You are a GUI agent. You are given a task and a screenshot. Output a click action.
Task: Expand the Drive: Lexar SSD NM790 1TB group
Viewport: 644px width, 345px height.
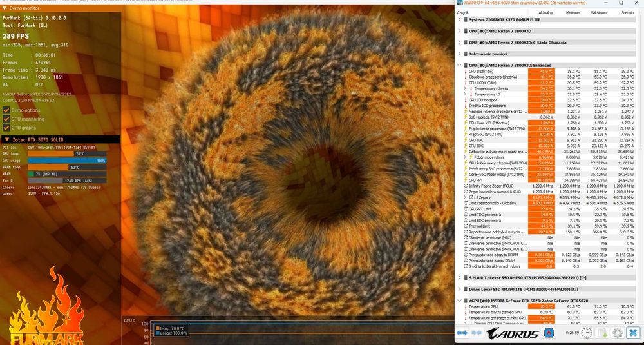click(x=460, y=289)
